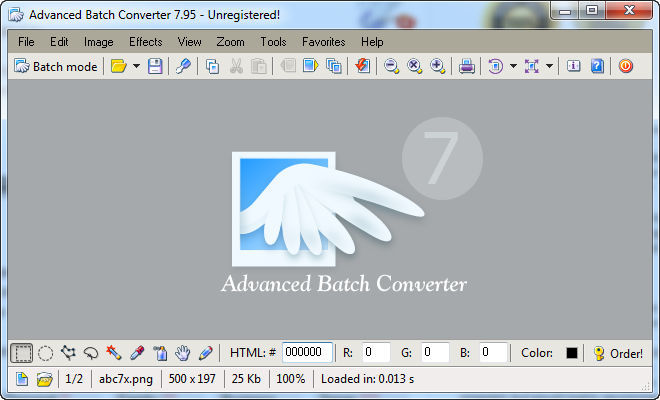Image resolution: width=660 pixels, height=400 pixels.
Task: Switch to Batch mode
Action: (x=56, y=67)
